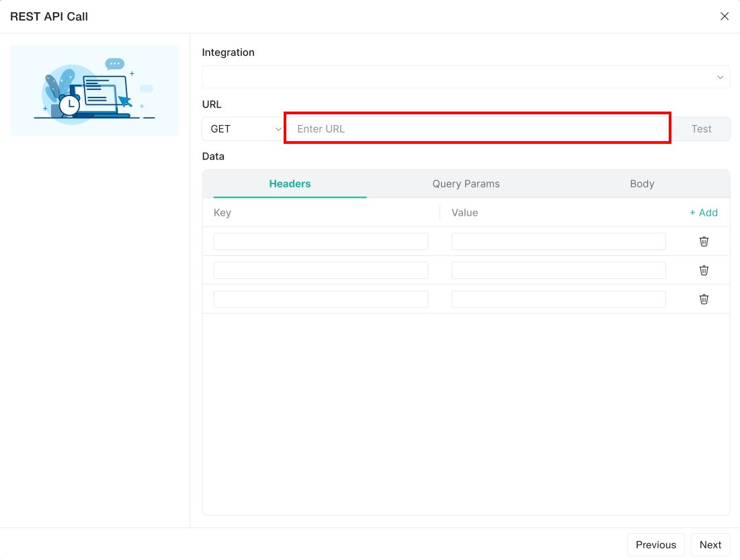The width and height of the screenshot is (740, 560).
Task: Open the Integration dropdown
Action: [466, 77]
